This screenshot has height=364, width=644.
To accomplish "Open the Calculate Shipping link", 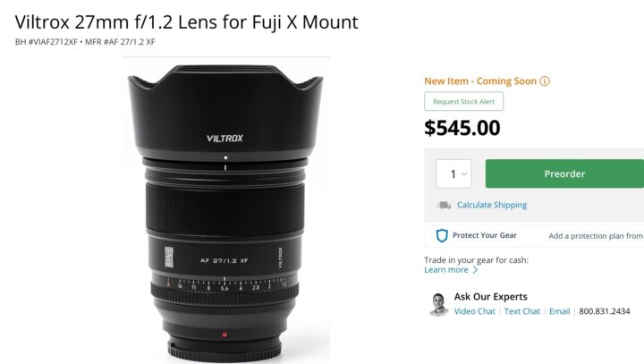I will (492, 205).
